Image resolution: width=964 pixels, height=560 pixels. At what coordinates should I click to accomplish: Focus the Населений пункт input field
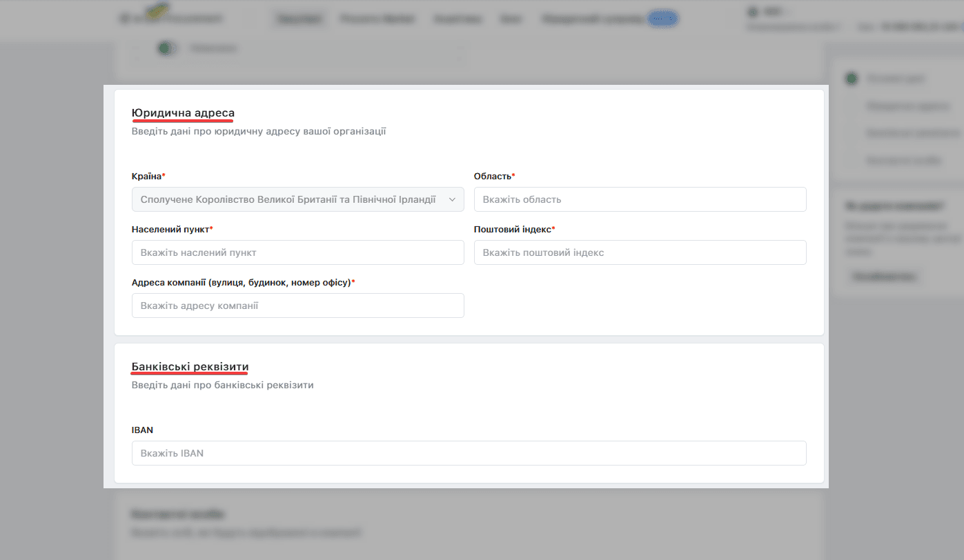(x=297, y=252)
